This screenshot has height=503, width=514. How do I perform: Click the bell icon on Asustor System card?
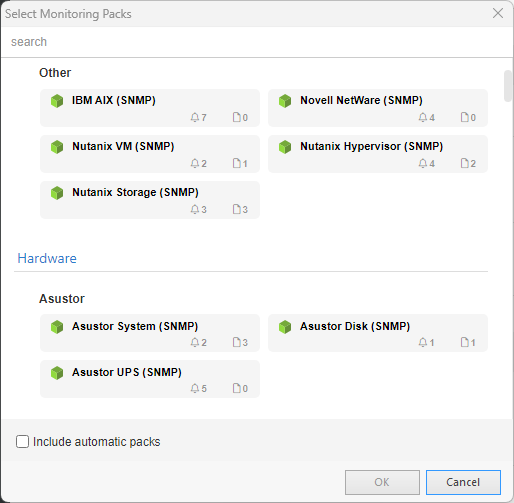[195, 342]
